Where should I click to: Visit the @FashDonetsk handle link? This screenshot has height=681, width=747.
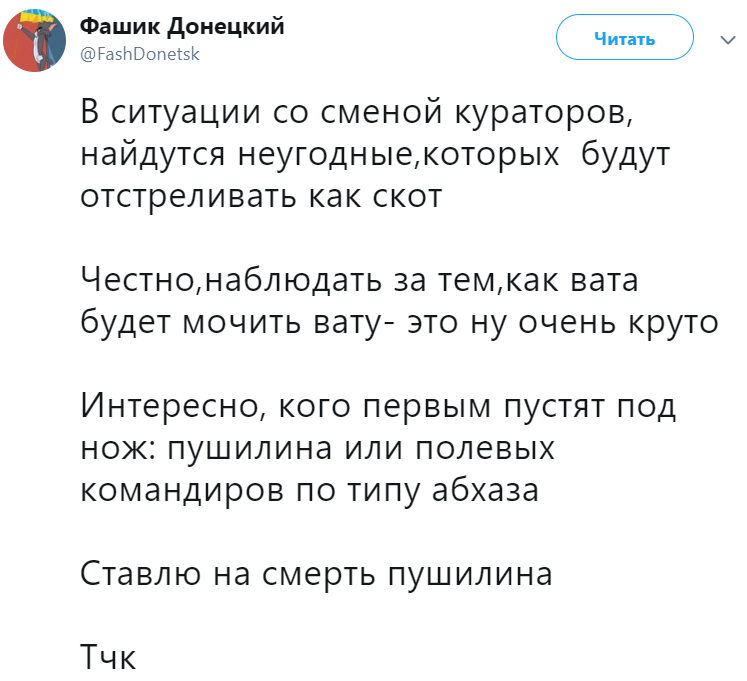point(140,54)
